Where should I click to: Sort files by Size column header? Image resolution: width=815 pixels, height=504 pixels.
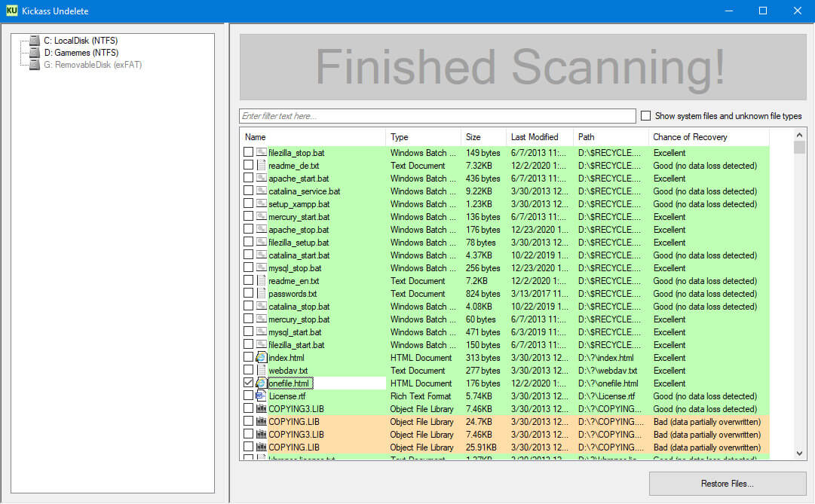pyautogui.click(x=483, y=137)
